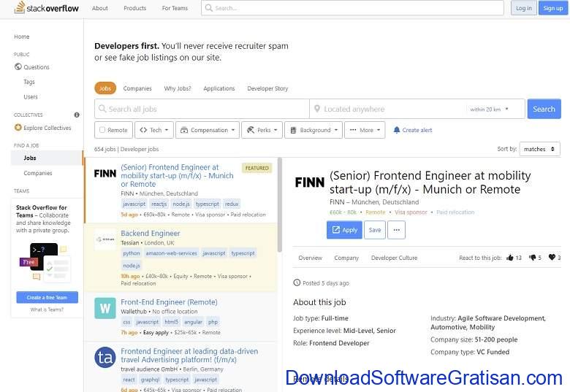
Task: Click the thumbs up reaction icon
Action: (x=510, y=258)
